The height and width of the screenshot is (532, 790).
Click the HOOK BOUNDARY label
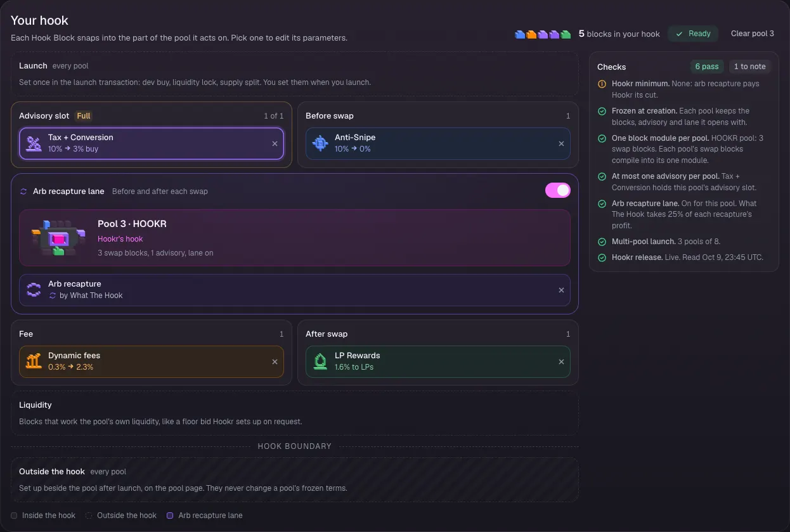(x=295, y=446)
